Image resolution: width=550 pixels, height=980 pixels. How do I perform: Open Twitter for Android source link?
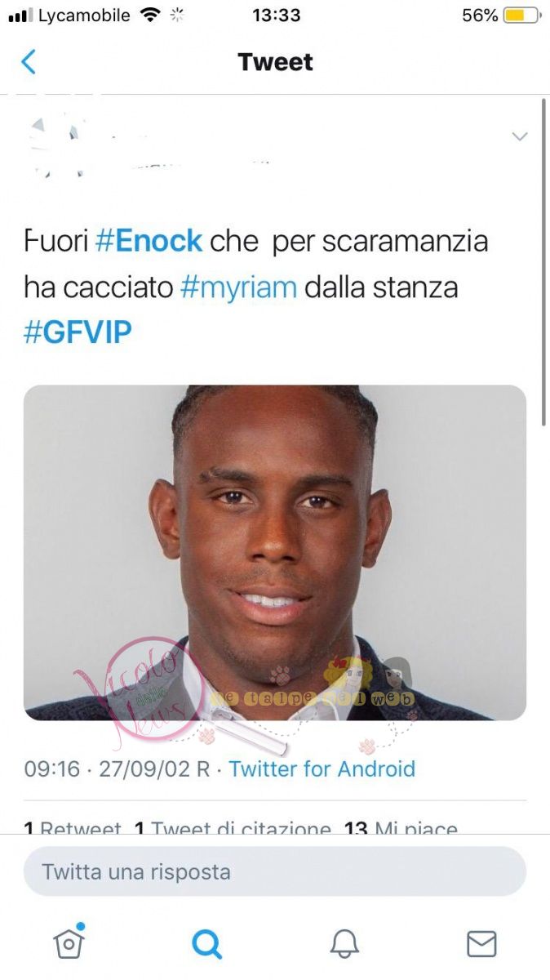click(x=322, y=768)
